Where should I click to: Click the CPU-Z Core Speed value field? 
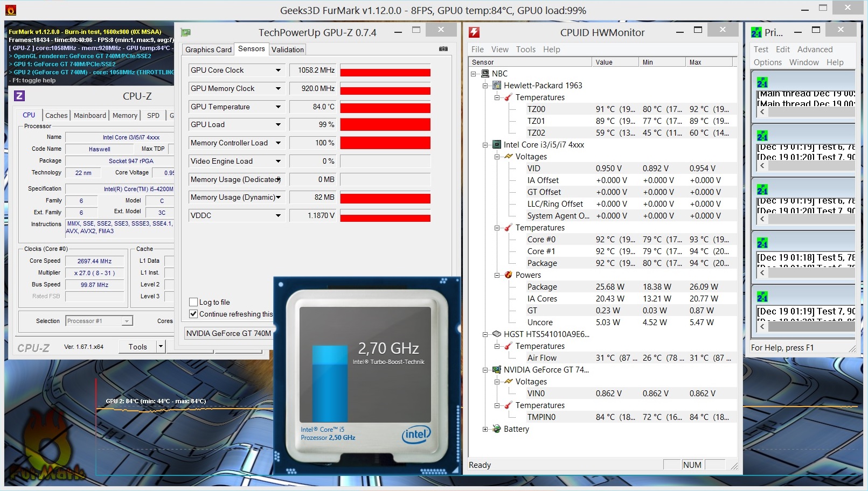click(94, 261)
